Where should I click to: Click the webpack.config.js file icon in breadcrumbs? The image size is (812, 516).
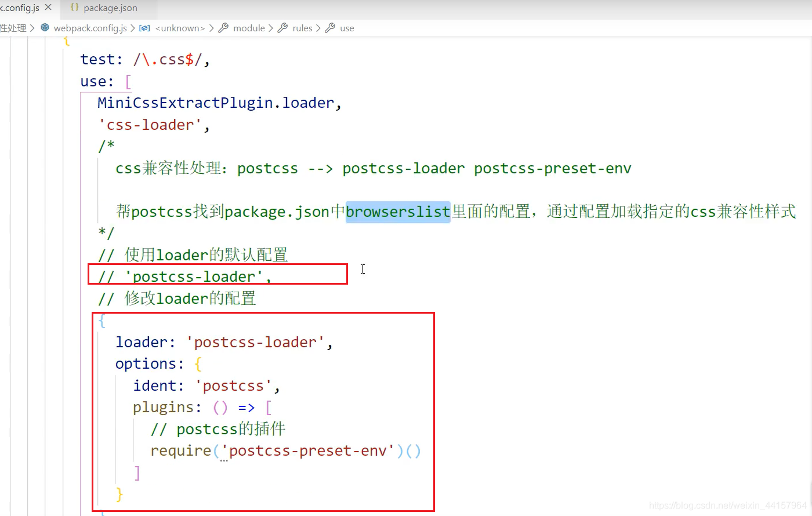tap(45, 28)
